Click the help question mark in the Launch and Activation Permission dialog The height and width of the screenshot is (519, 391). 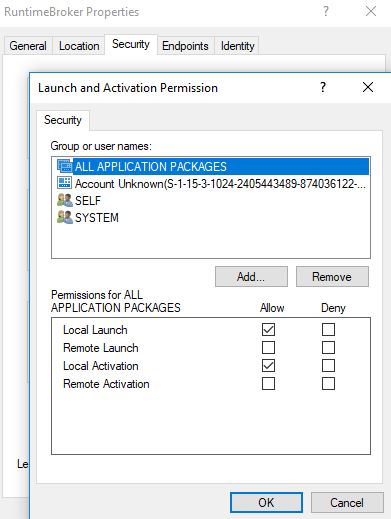323,87
